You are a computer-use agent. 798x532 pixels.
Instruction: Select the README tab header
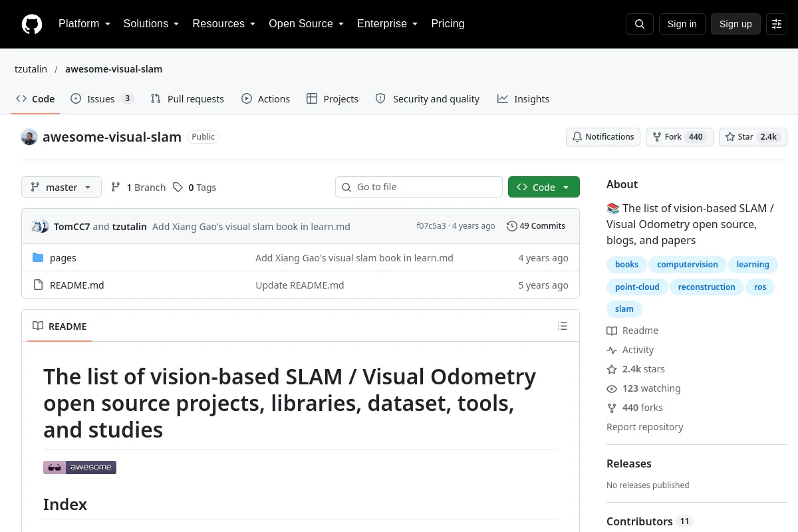click(x=60, y=326)
